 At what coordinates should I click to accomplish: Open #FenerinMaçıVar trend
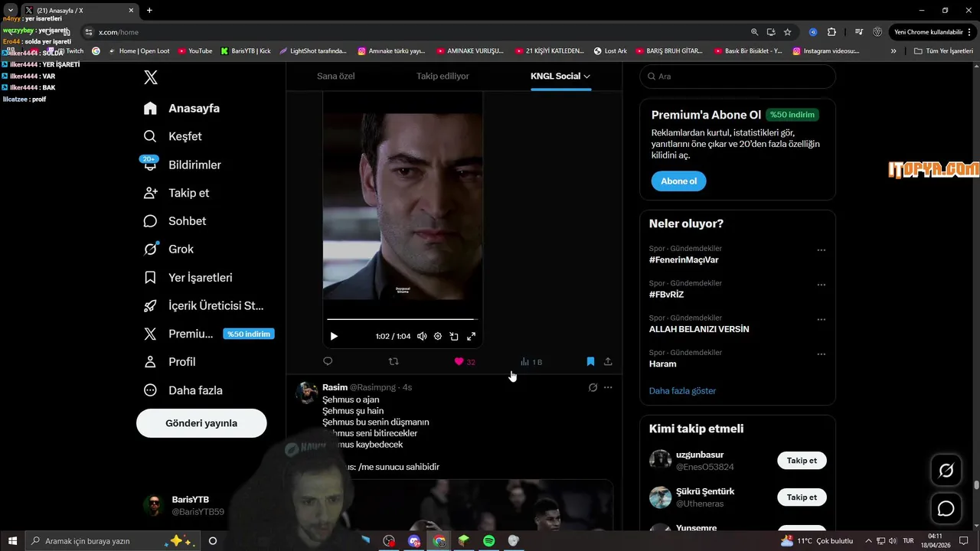(684, 259)
